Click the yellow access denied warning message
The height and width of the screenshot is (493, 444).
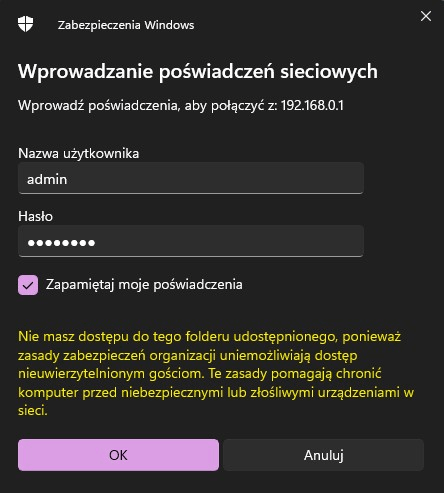(216, 373)
